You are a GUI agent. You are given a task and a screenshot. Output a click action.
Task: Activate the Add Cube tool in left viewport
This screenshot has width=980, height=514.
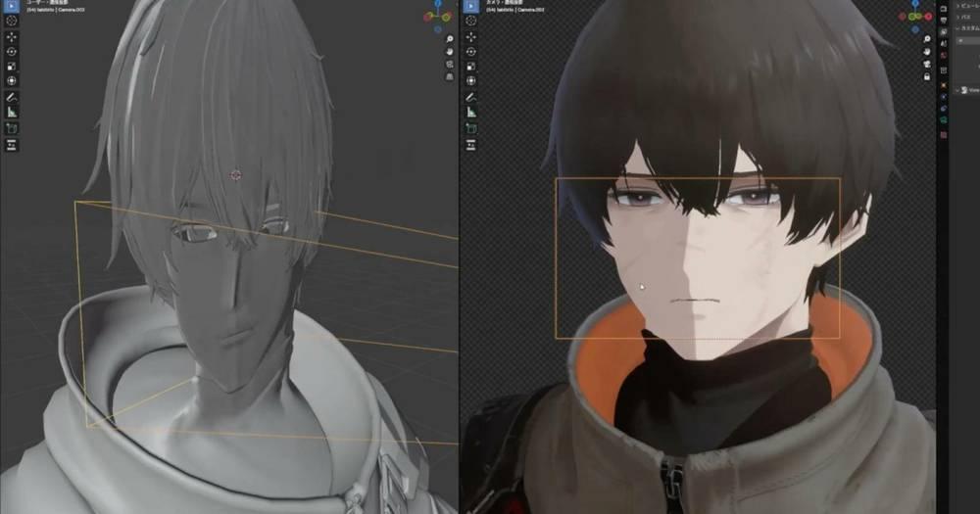coord(11,128)
